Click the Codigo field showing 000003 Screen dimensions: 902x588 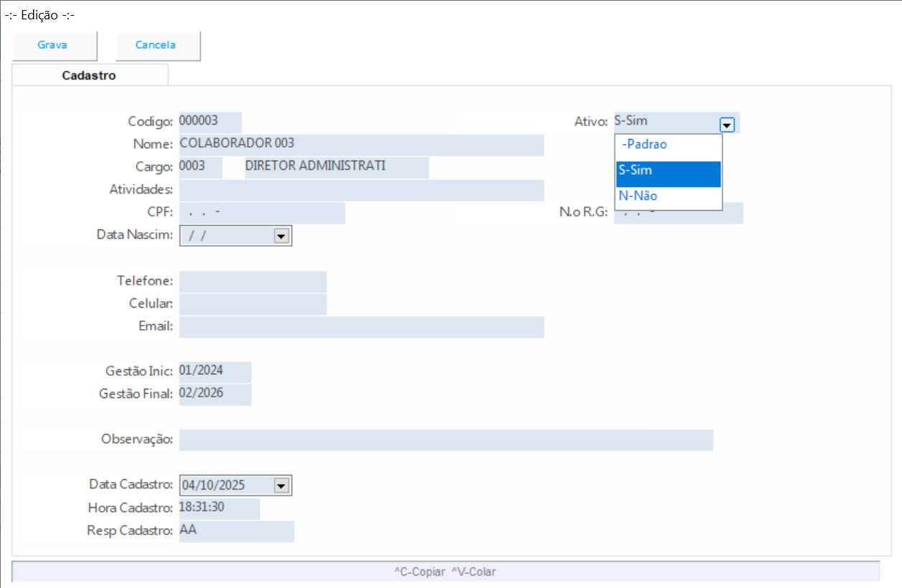coord(210,121)
